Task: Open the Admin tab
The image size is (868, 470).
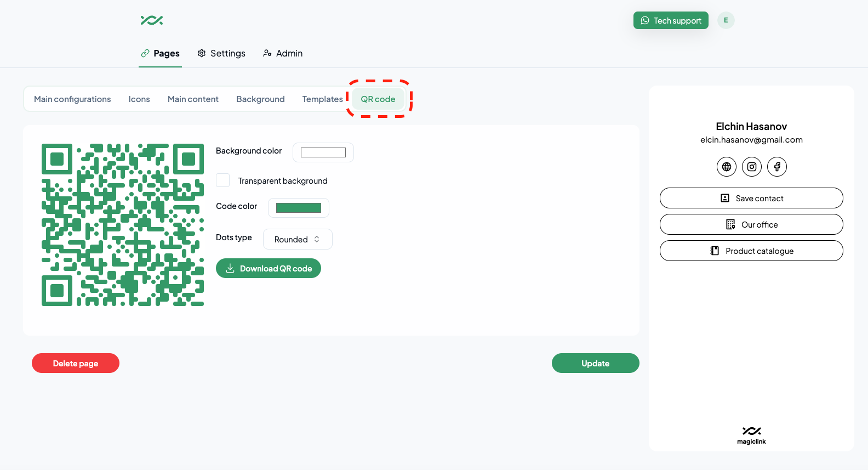Action: point(283,53)
